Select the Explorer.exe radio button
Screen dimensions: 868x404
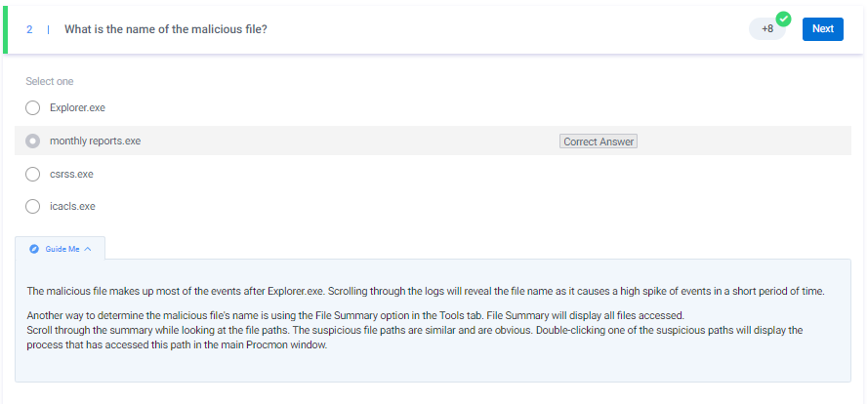(32, 107)
